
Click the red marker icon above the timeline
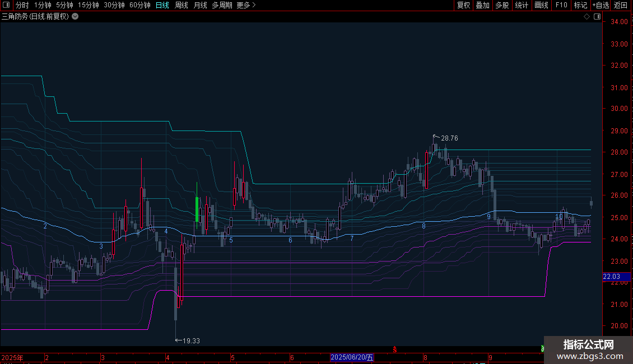tap(394, 349)
